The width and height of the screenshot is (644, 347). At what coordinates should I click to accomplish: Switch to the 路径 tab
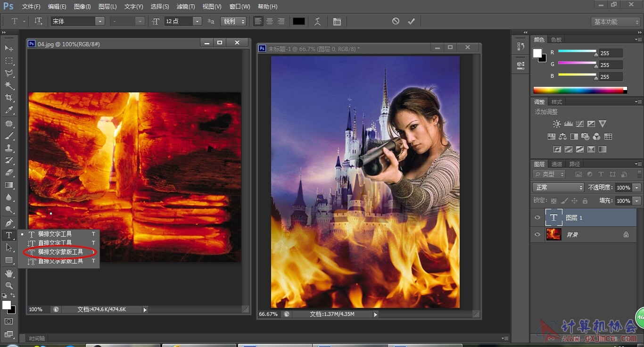(x=575, y=164)
